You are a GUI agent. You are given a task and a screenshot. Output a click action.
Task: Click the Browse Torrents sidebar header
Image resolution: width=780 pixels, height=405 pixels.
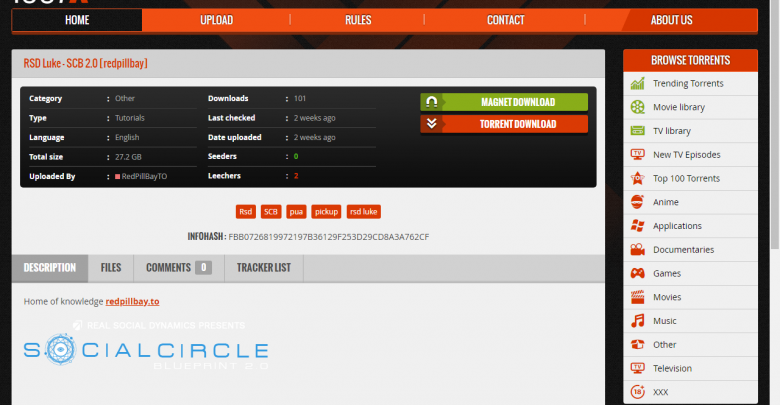click(690, 60)
